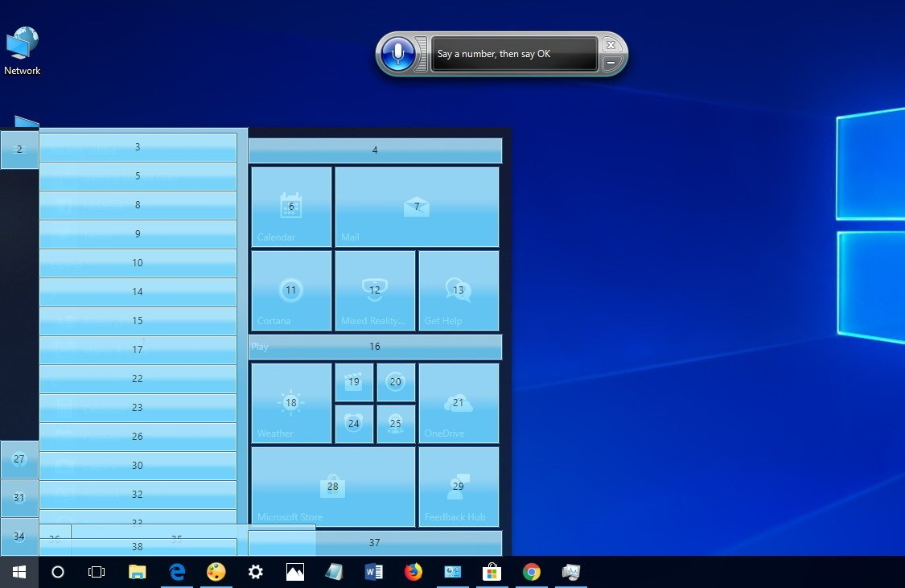This screenshot has height=588, width=905.
Task: Open the Feedback Hub tile
Action: pos(459,487)
